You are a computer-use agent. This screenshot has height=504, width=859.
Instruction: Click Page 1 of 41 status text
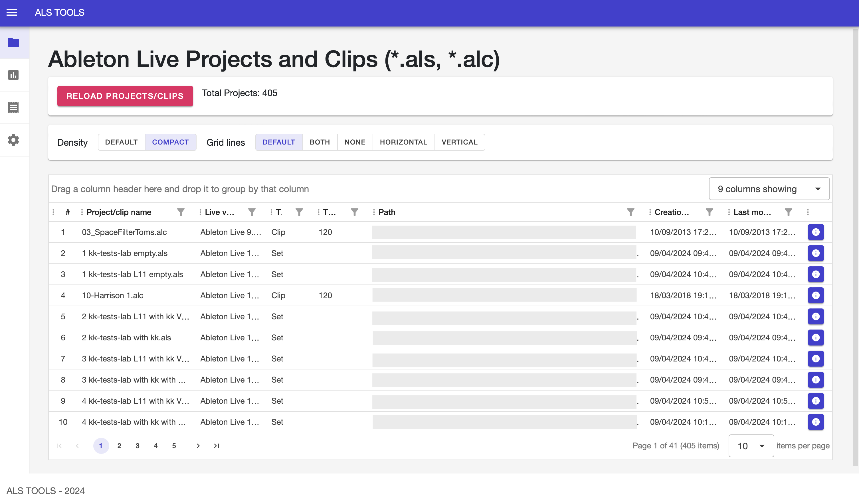(x=676, y=446)
